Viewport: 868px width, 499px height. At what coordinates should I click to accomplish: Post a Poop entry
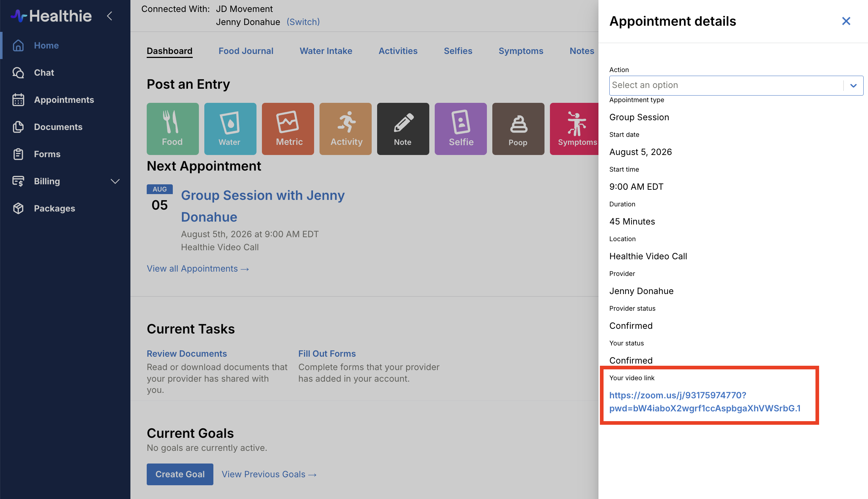pos(518,129)
